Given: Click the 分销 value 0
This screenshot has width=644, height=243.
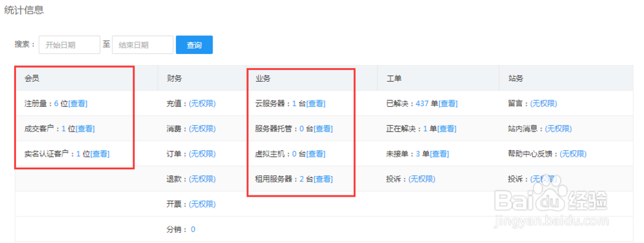Looking at the screenshot, I should click(193, 230).
